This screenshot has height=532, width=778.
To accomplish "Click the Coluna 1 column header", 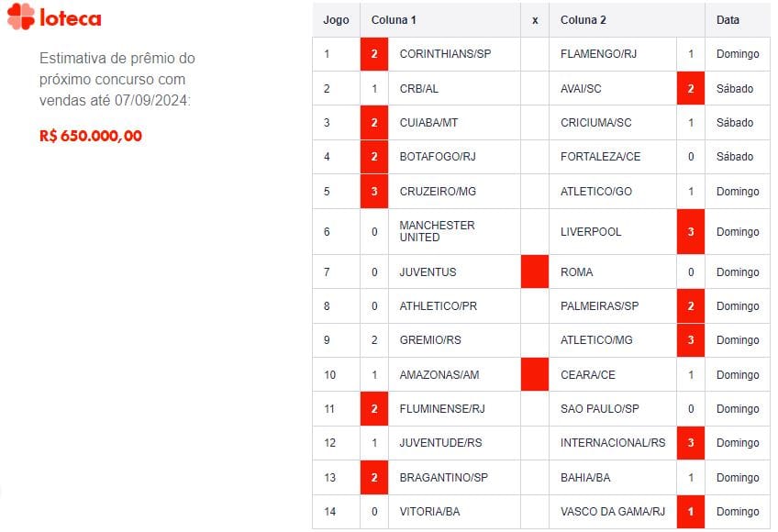I will (392, 19).
